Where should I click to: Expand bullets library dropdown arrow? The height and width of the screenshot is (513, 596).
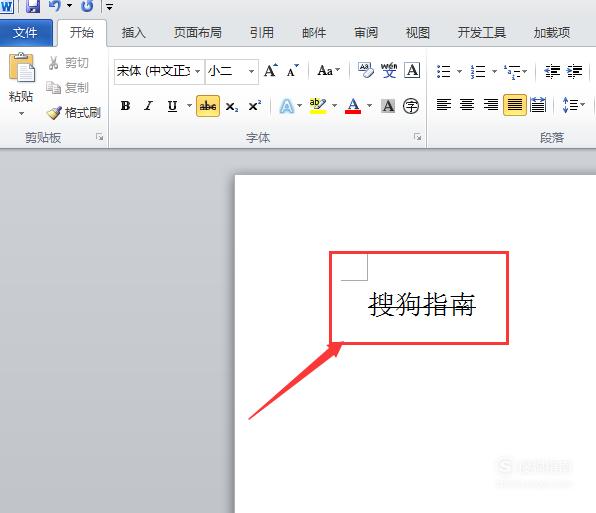click(459, 71)
